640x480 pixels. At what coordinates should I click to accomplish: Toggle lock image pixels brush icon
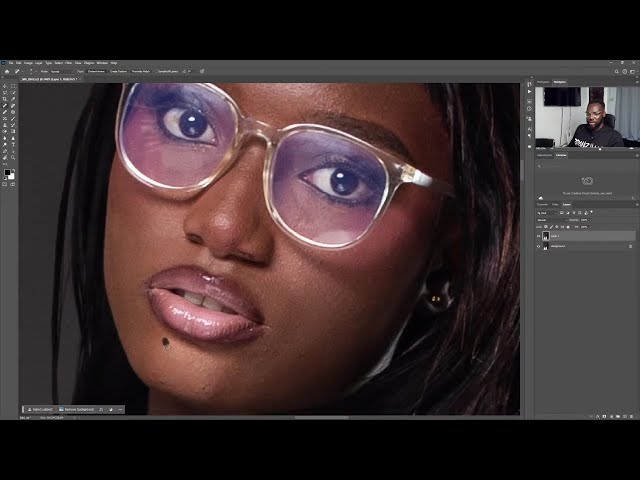pyautogui.click(x=551, y=227)
